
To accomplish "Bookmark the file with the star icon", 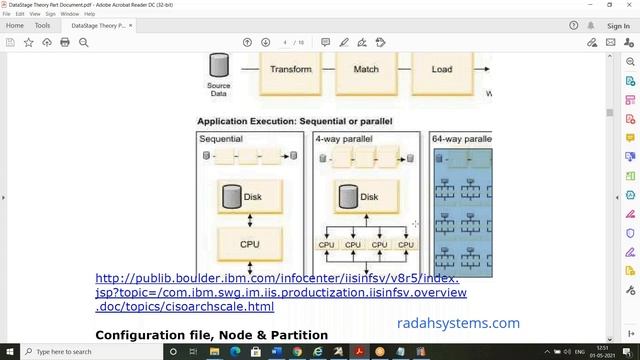I will [x=29, y=42].
